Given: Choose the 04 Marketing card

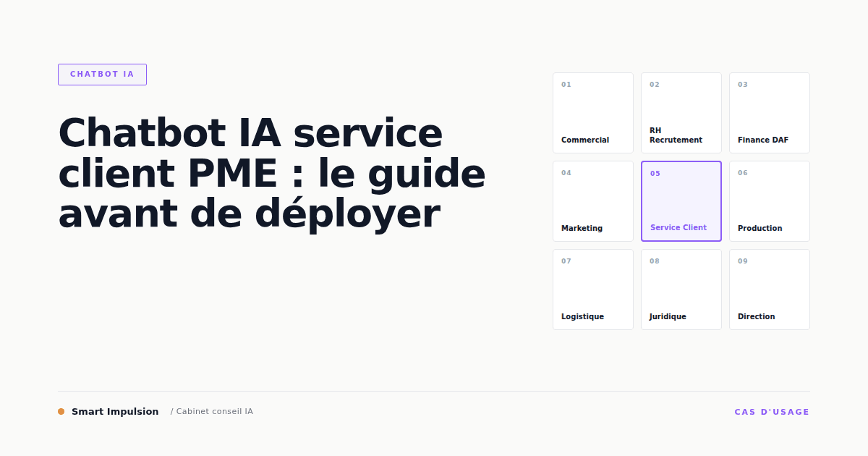Looking at the screenshot, I should [x=593, y=201].
